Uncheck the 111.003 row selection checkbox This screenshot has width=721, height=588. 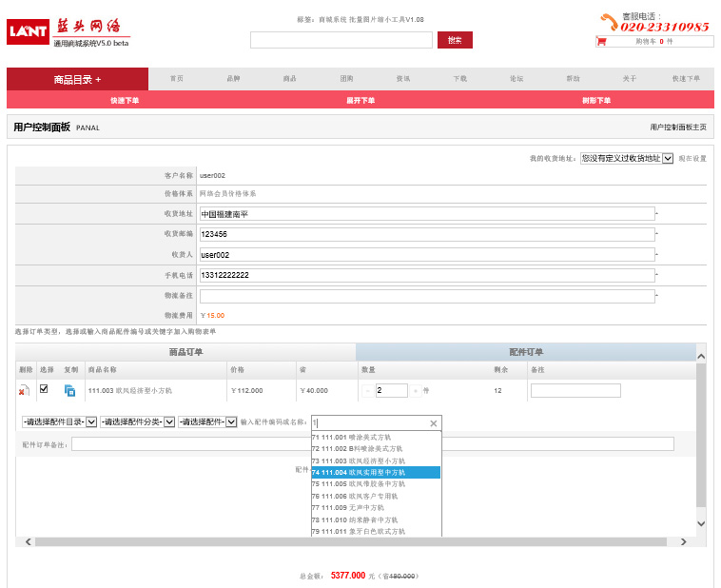pyautogui.click(x=44, y=389)
